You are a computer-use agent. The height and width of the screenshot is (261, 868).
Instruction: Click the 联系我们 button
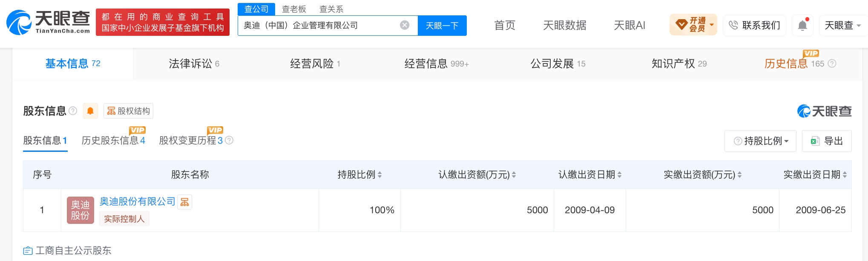[754, 26]
